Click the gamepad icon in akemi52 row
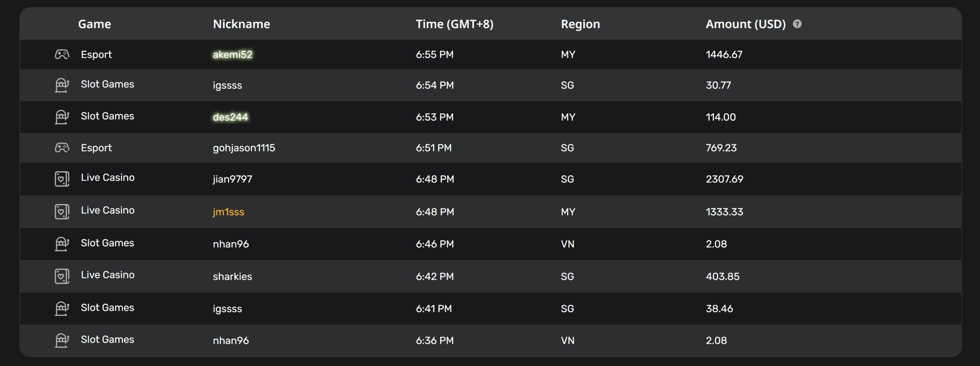The image size is (980, 366). pyautogui.click(x=62, y=54)
